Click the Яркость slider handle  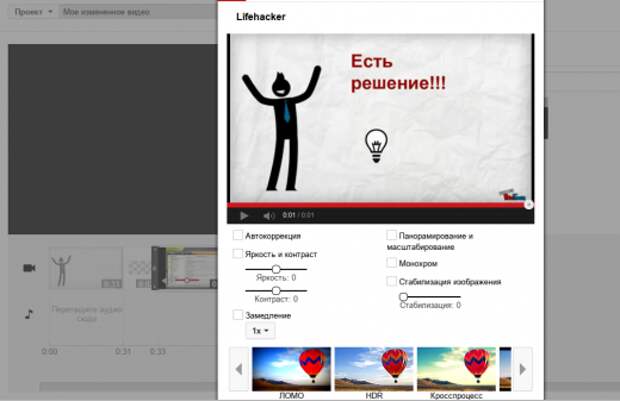(x=276, y=269)
